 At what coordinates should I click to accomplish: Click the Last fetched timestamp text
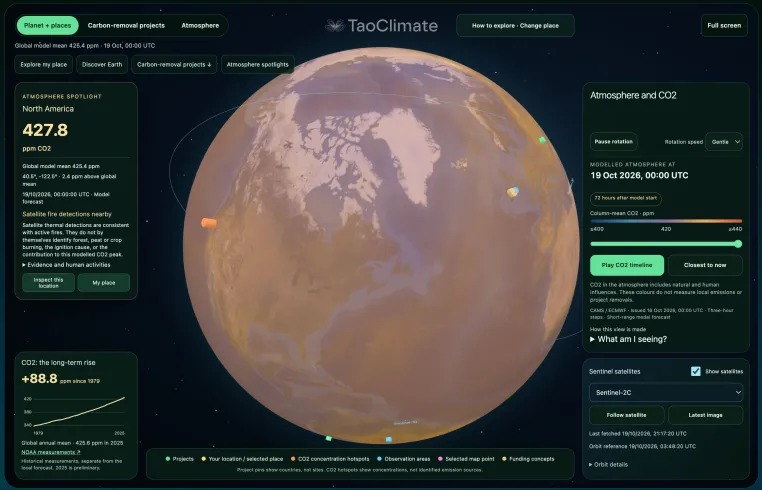638,434
